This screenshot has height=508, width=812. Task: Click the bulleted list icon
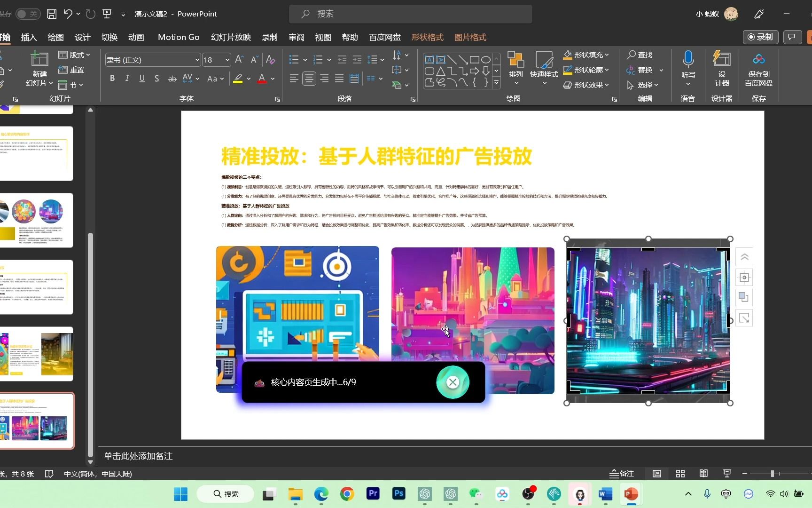pos(294,60)
